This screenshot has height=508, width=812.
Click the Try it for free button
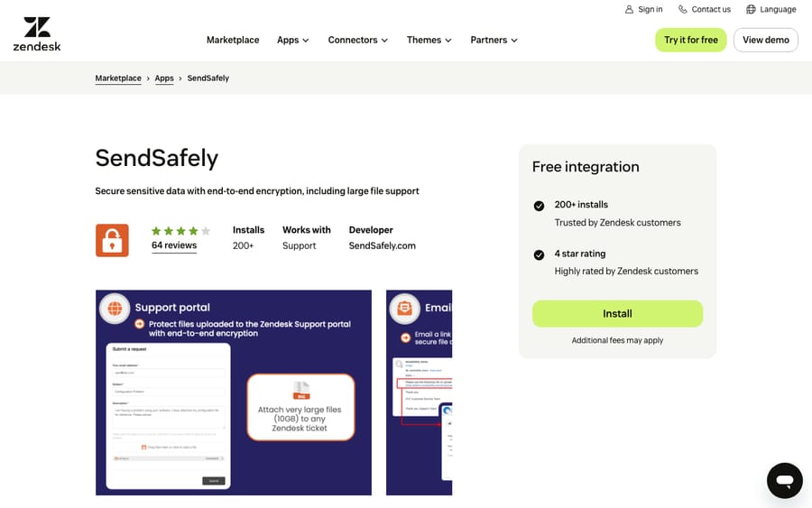691,40
